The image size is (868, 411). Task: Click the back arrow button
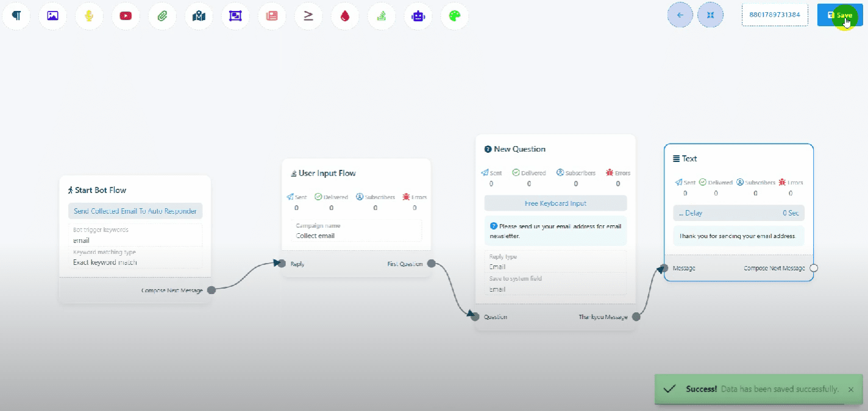tap(680, 15)
